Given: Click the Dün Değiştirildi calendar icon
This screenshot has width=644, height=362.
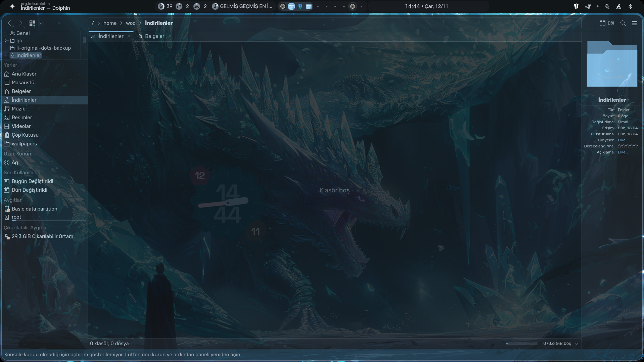Looking at the screenshot, I should (7, 190).
